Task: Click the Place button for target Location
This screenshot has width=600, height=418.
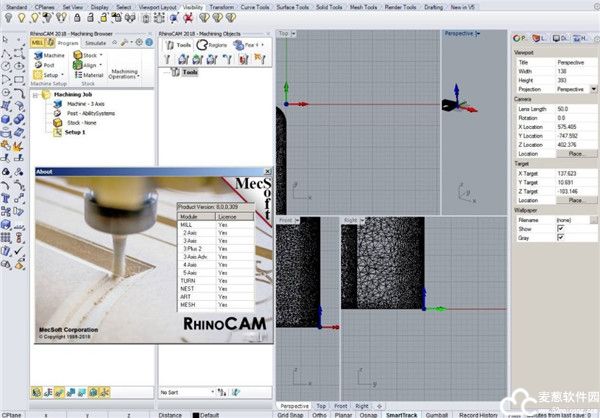Action: click(x=576, y=200)
